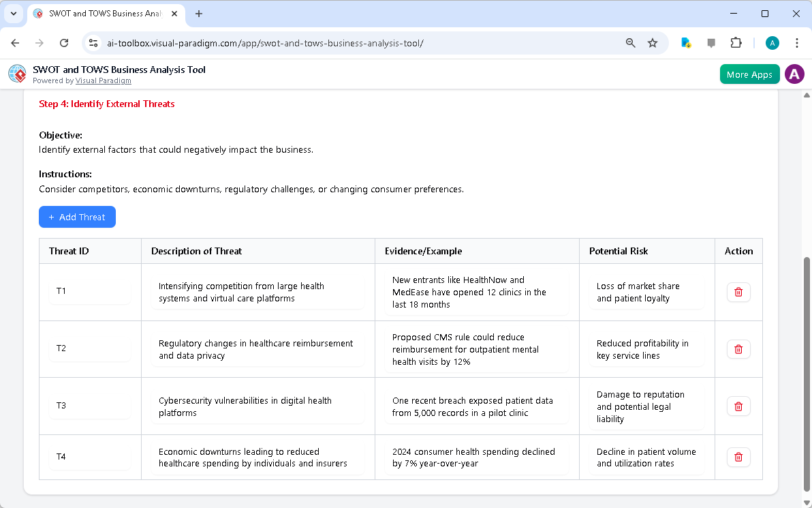
Task: Click the download offline reading icon
Action: pos(686,42)
